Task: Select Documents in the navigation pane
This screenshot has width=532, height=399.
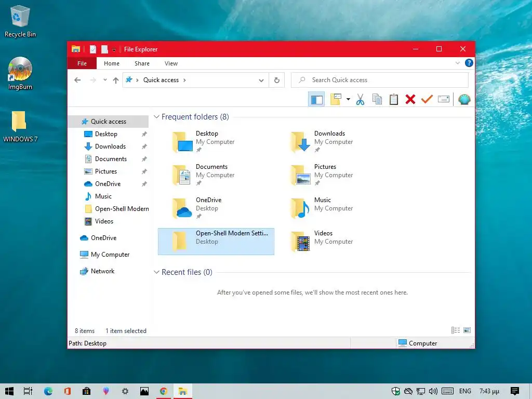Action: (111, 159)
